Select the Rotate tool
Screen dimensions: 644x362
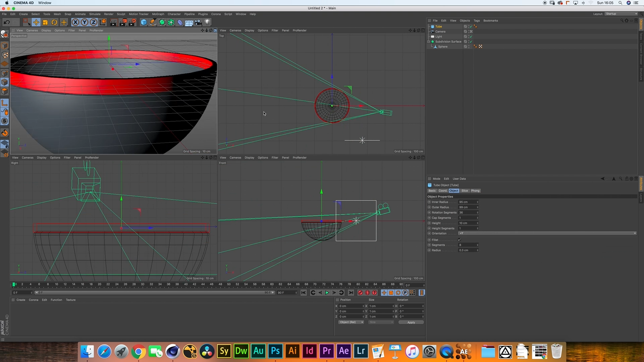[54, 22]
